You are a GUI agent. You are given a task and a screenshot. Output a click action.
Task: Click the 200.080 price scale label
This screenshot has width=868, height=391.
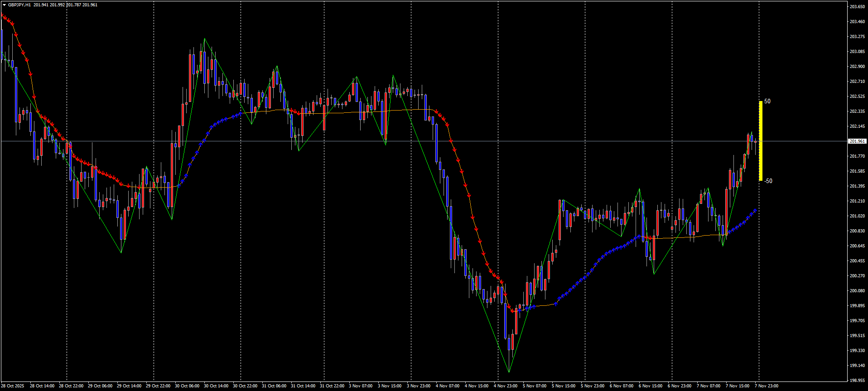point(857,291)
